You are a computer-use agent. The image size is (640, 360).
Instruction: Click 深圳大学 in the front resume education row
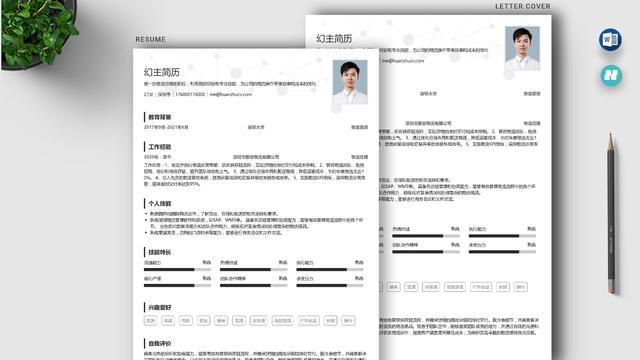(256, 127)
